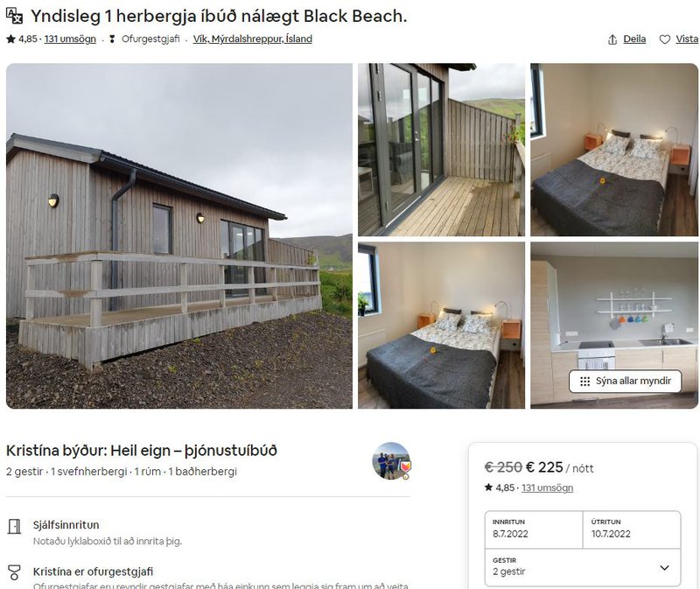This screenshot has width=700, height=589.
Task: Open the host Kristína's profile photo
Action: 391,461
